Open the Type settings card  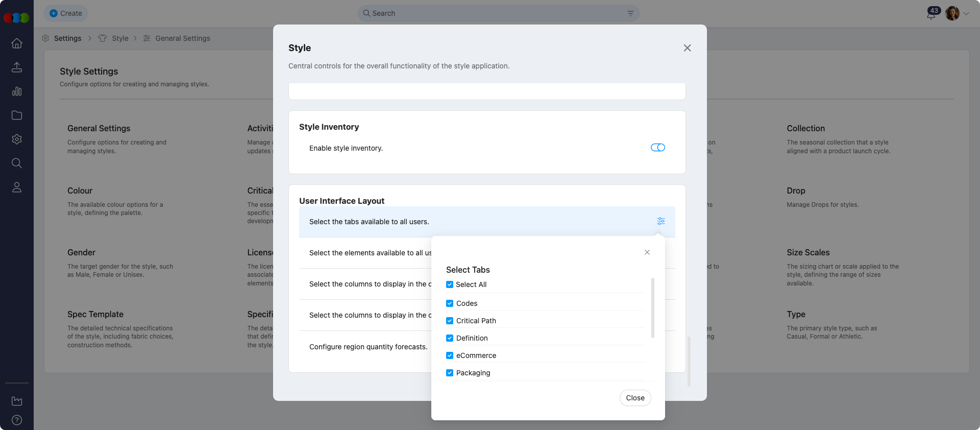point(832,325)
